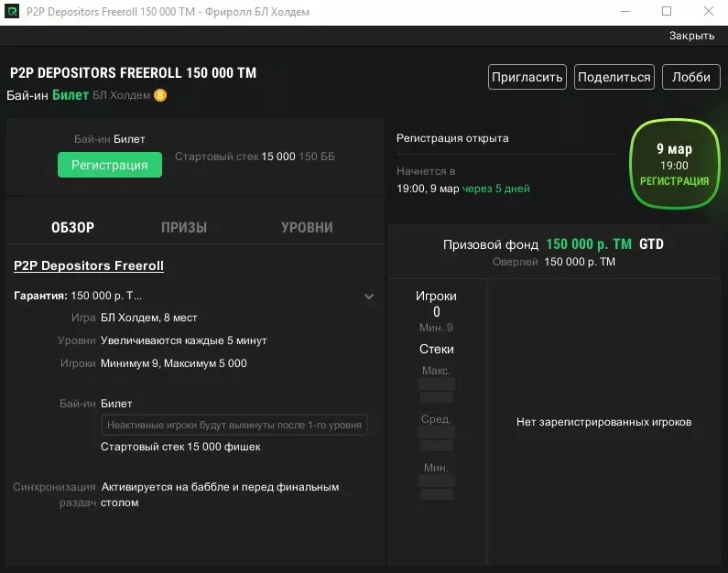This screenshot has width=728, height=573.
Task: Open the Закрыть menu item
Action: pyautogui.click(x=691, y=36)
